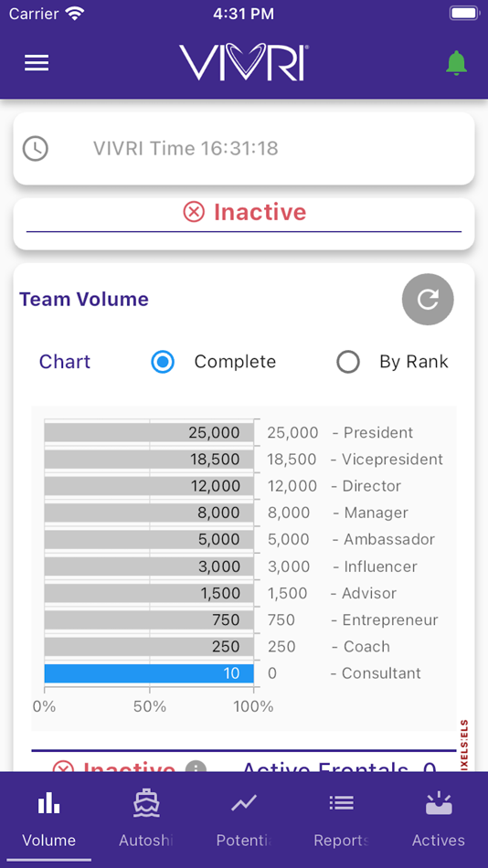The image size is (488, 868).
Task: Open the Potential trend line icon
Action: tap(244, 803)
